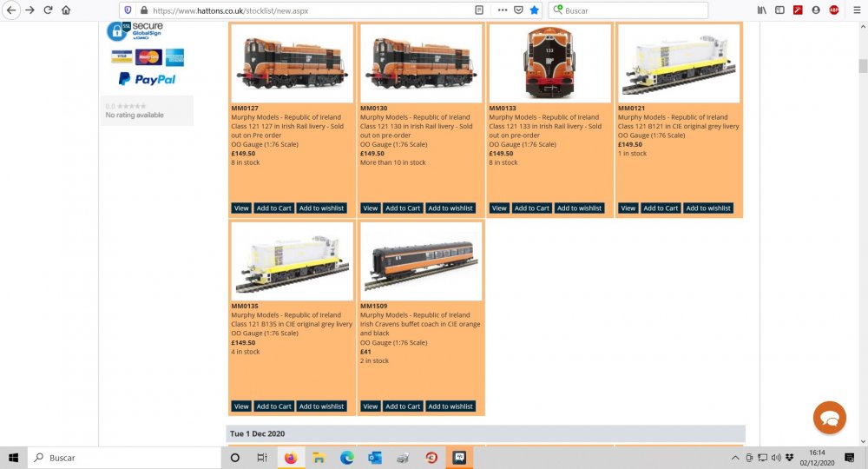The image size is (868, 469).
Task: Toggle reader view icon in address bar
Action: pyautogui.click(x=479, y=10)
